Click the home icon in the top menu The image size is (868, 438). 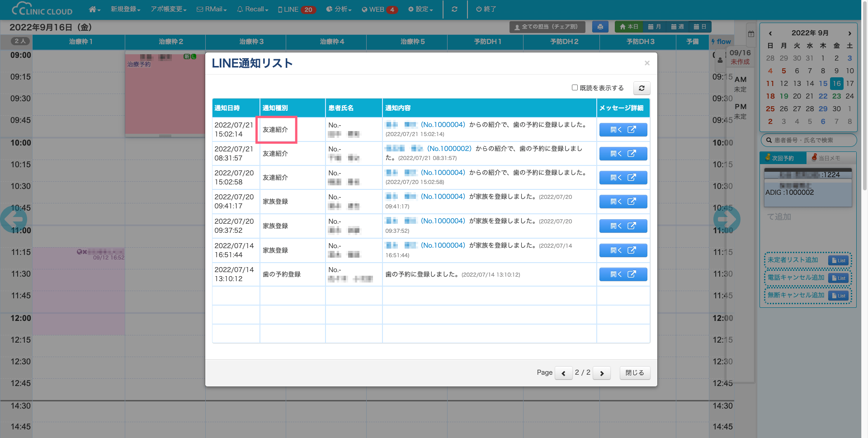(x=94, y=9)
